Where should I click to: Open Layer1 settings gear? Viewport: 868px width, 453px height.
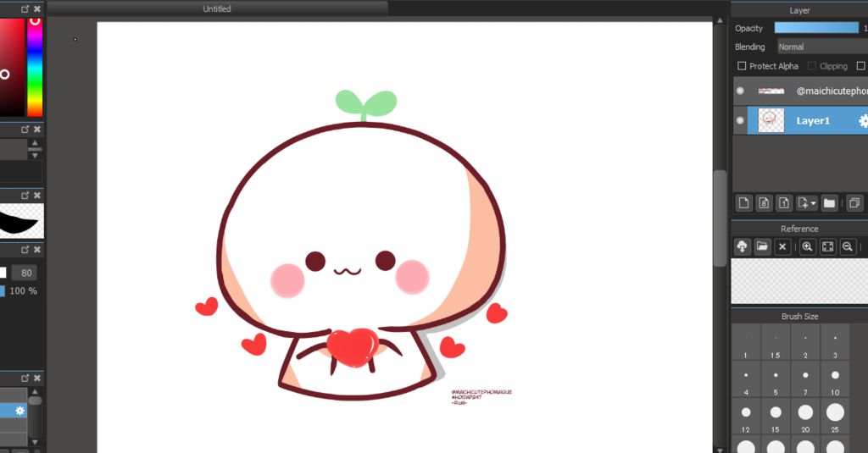pos(863,120)
